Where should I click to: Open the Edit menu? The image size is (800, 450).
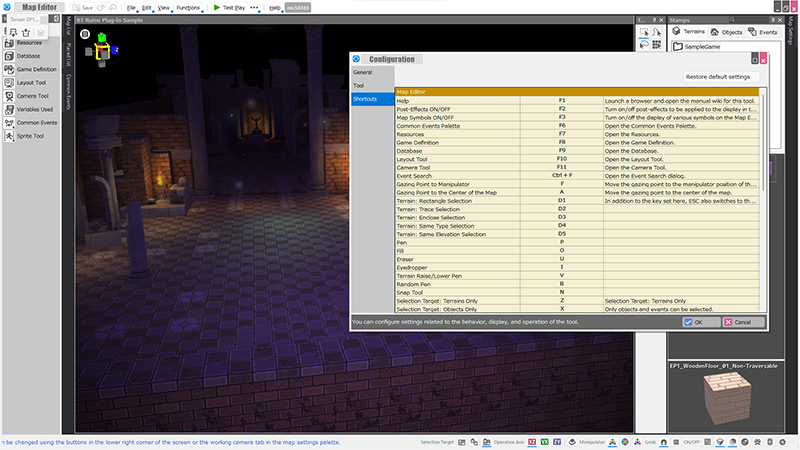tap(146, 8)
